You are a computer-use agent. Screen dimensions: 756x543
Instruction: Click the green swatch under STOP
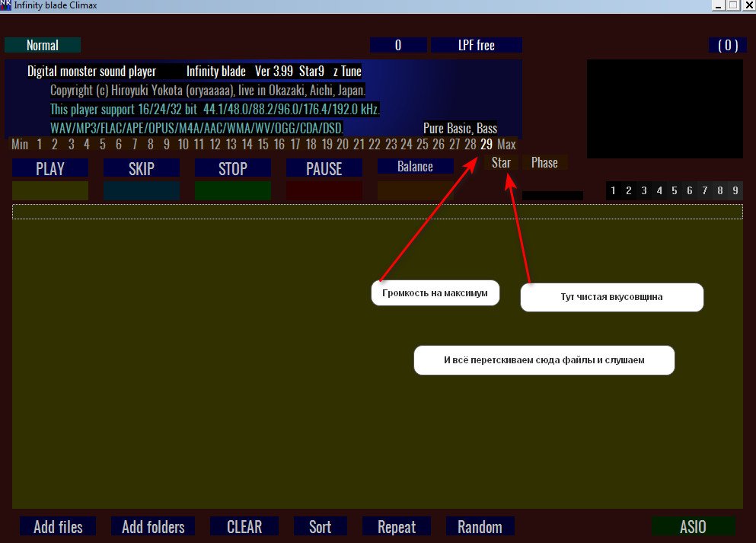(x=233, y=190)
